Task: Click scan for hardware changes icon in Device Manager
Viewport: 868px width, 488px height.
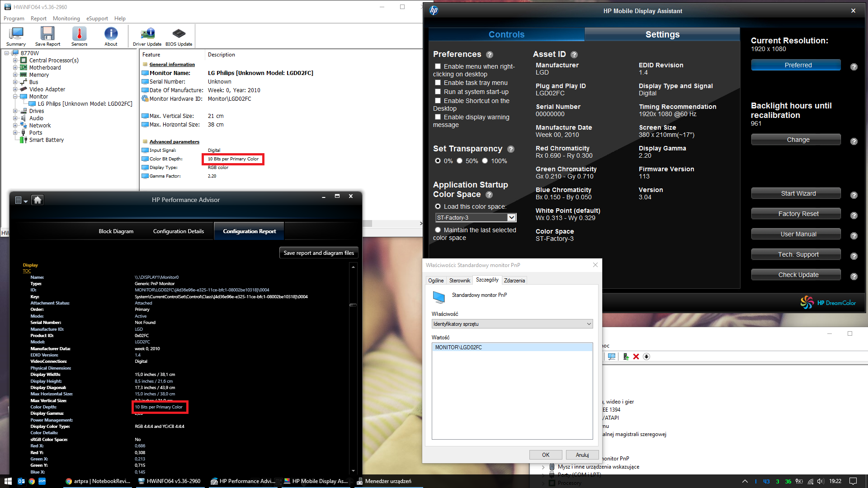Action: 612,357
